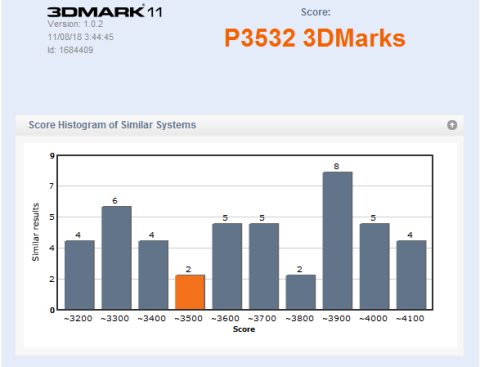Select the ~3200 histogram bar
480x367 pixels.
pos(79,275)
